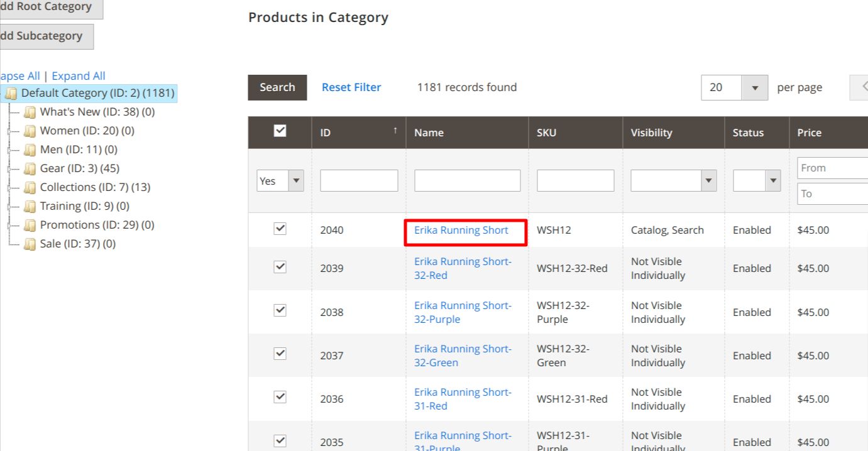Screen dimensions: 868x451
Task: Uncheck the row checkbox for product 2040
Action: coord(279,229)
